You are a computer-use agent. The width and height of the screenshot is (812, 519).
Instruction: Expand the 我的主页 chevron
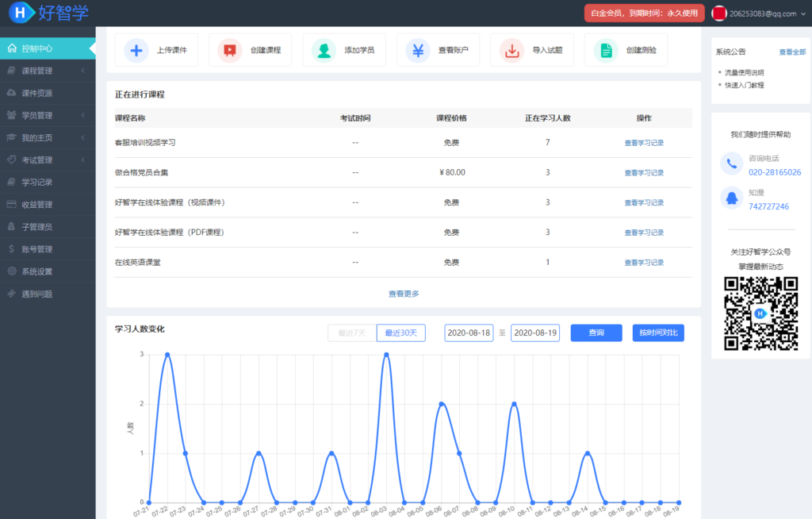(82, 137)
